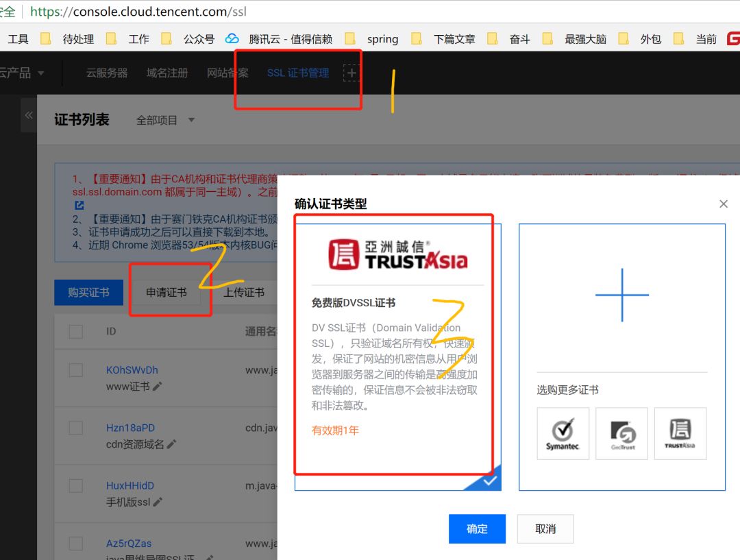Cancel the dialog with 取消

[545, 529]
